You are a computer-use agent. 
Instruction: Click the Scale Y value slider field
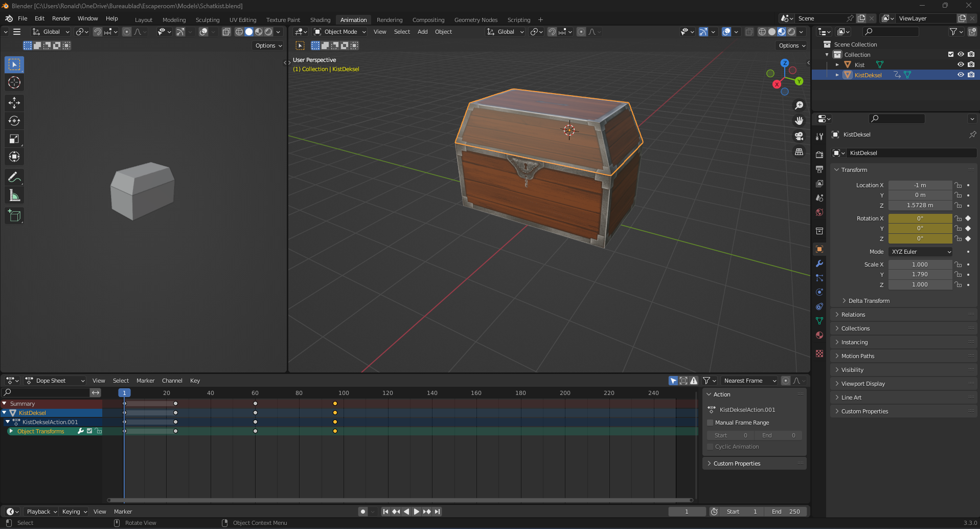pos(920,274)
